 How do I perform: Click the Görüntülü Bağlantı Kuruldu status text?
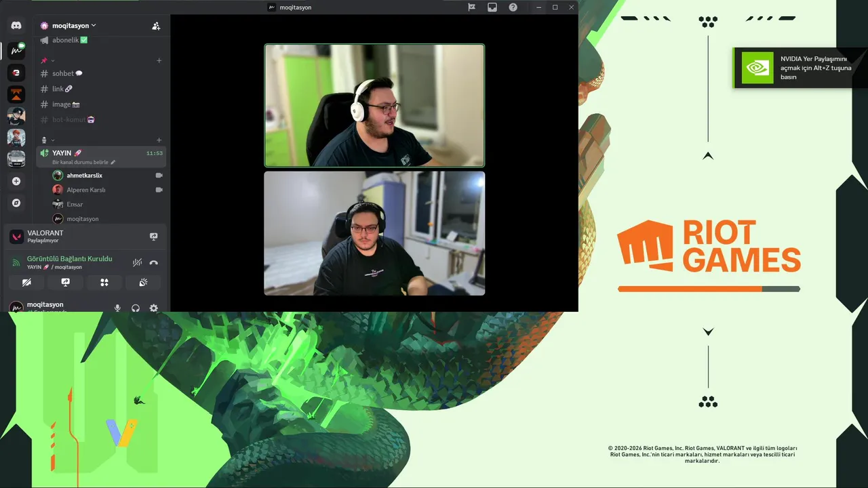pyautogui.click(x=70, y=259)
